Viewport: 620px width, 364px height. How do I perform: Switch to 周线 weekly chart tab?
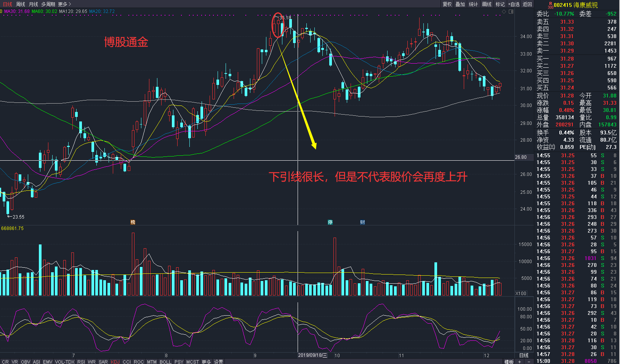point(21,4)
